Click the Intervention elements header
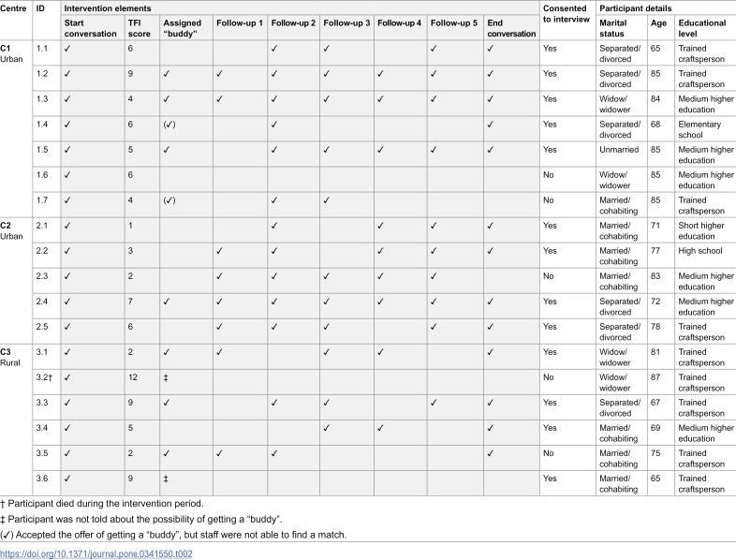Screen dimensions: 736x560 pyautogui.click(x=108, y=8)
